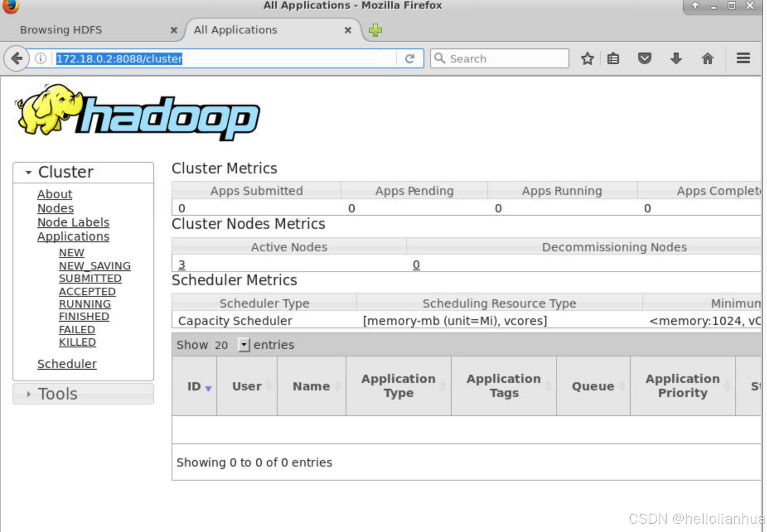The width and height of the screenshot is (767, 532).
Task: Show bookmarks list icon
Action: 613,58
